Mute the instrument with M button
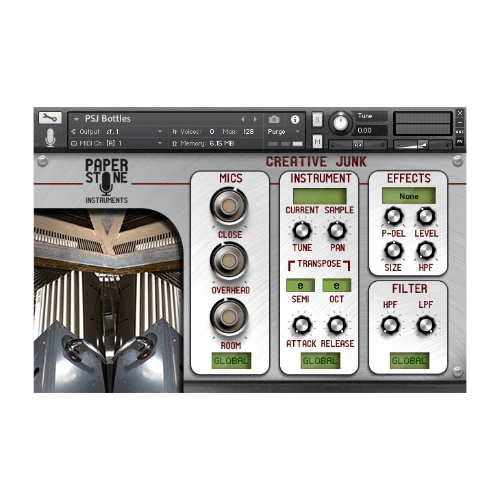 (x=317, y=142)
